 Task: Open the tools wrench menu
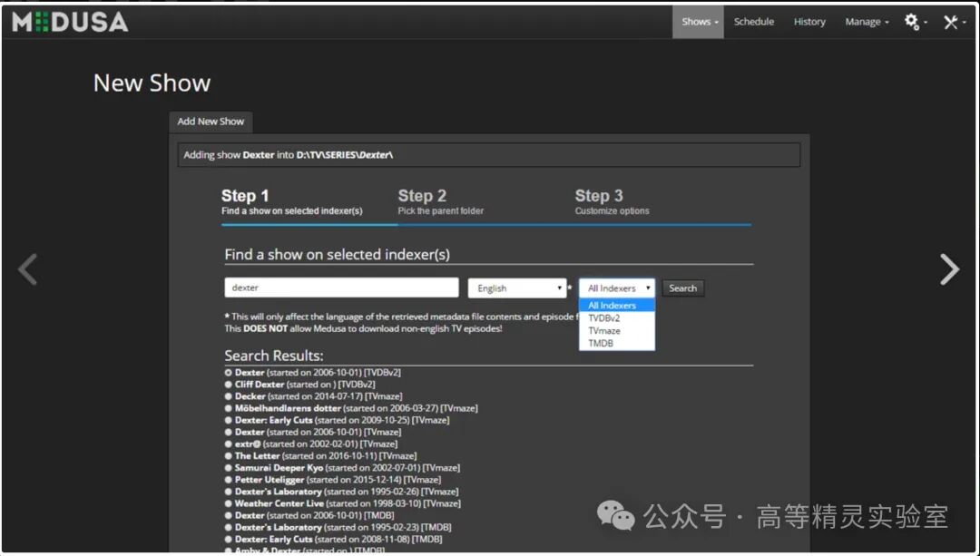955,22
